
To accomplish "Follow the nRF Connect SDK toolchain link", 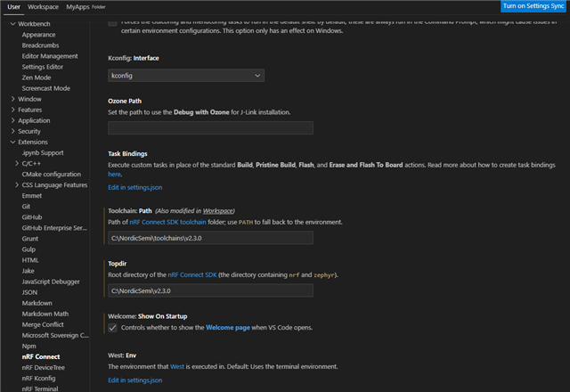I will point(167,222).
